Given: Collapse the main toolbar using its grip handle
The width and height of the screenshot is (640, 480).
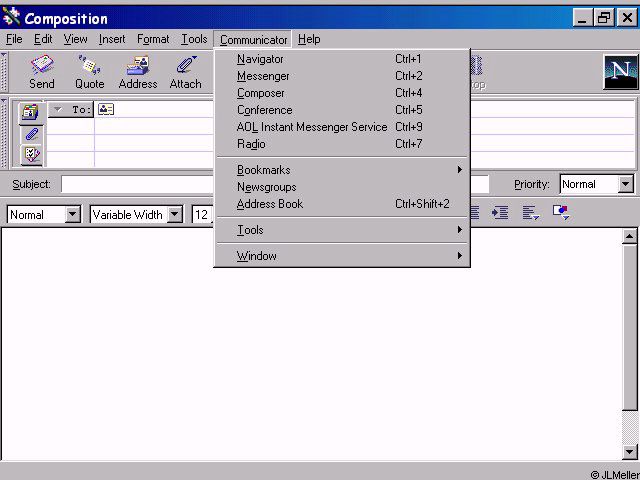Looking at the screenshot, I should tap(4, 72).
